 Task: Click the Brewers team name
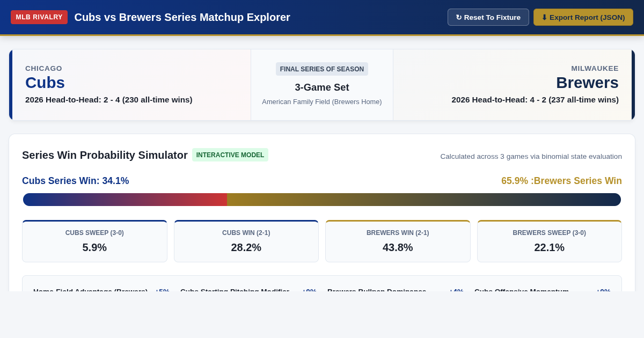click(x=587, y=83)
